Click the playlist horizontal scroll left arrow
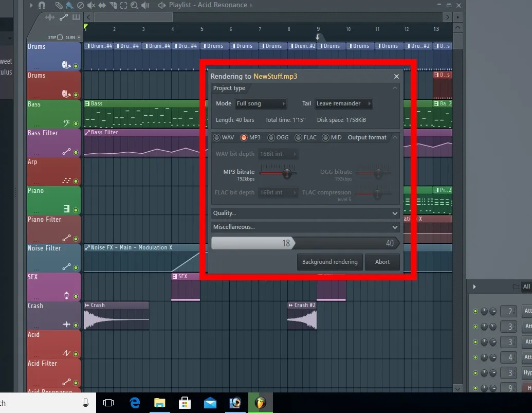Image resolution: width=532 pixels, height=413 pixels. [88, 17]
